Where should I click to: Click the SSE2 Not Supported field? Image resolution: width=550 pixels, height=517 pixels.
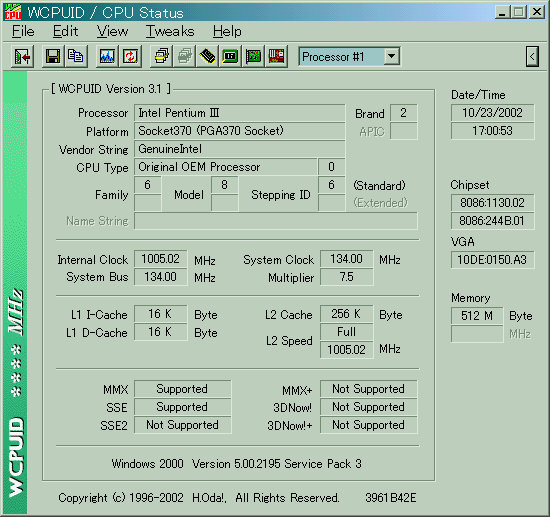click(182, 425)
